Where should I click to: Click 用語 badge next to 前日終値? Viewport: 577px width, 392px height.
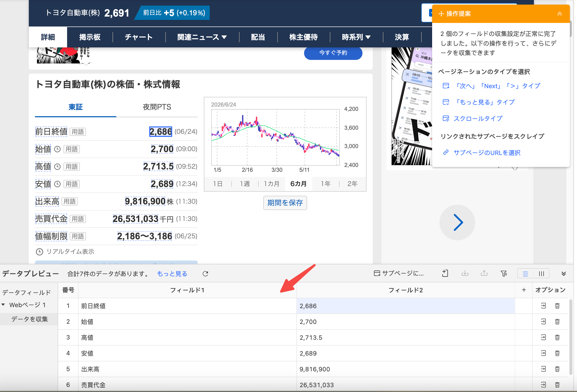click(x=78, y=132)
